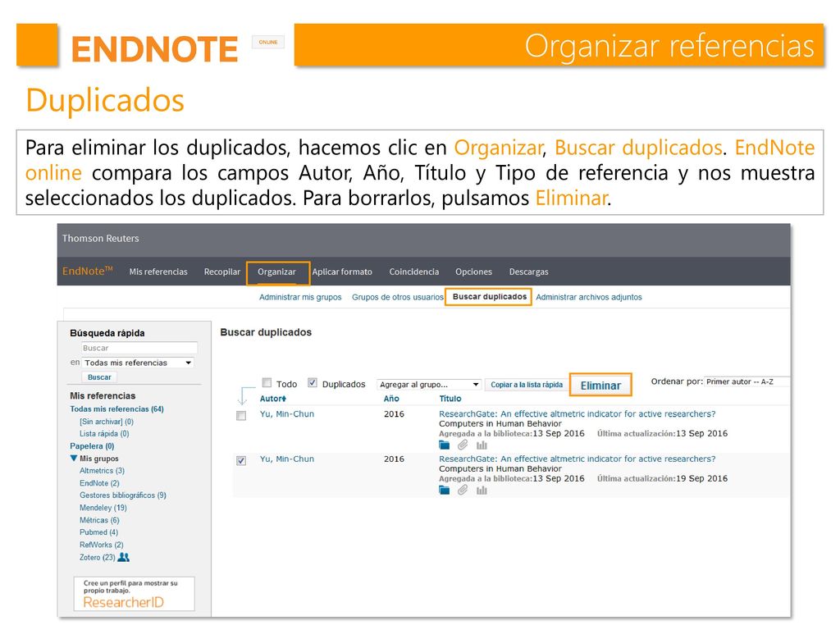Click first Yu, Min-Chun author link
The height and width of the screenshot is (630, 840).
pyautogui.click(x=287, y=413)
